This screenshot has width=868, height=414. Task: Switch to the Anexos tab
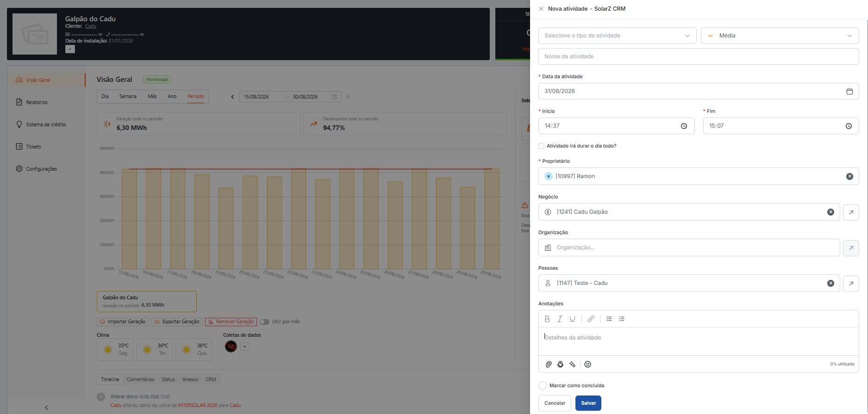point(190,379)
